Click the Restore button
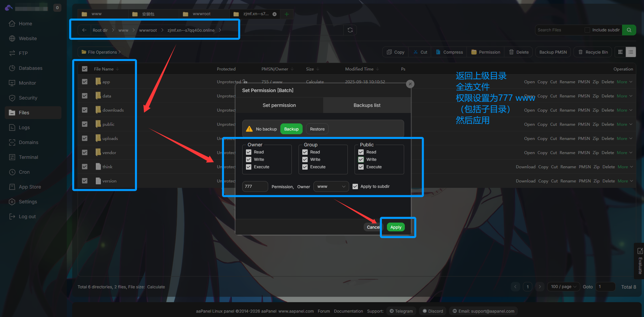This screenshot has width=644, height=317. pyautogui.click(x=317, y=129)
